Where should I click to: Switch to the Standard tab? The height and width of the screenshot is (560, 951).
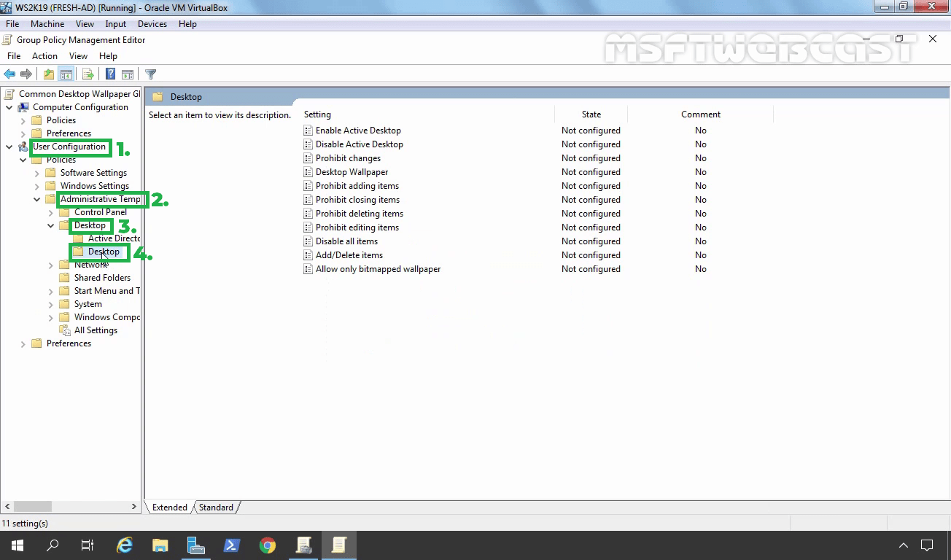tap(216, 507)
